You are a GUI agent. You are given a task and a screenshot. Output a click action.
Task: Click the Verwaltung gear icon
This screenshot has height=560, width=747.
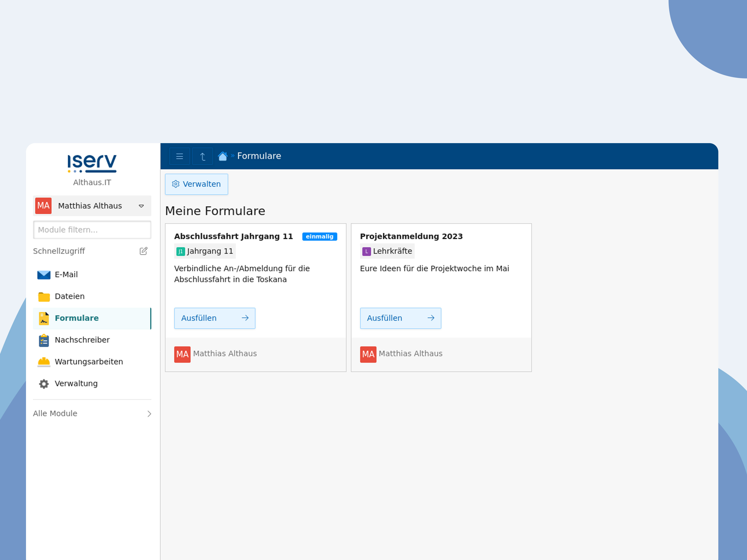click(x=44, y=384)
